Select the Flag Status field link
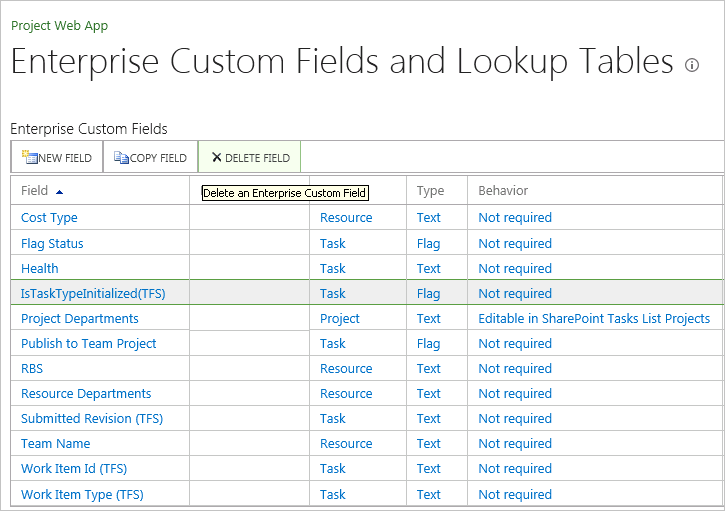This screenshot has height=511, width=725. coord(52,243)
